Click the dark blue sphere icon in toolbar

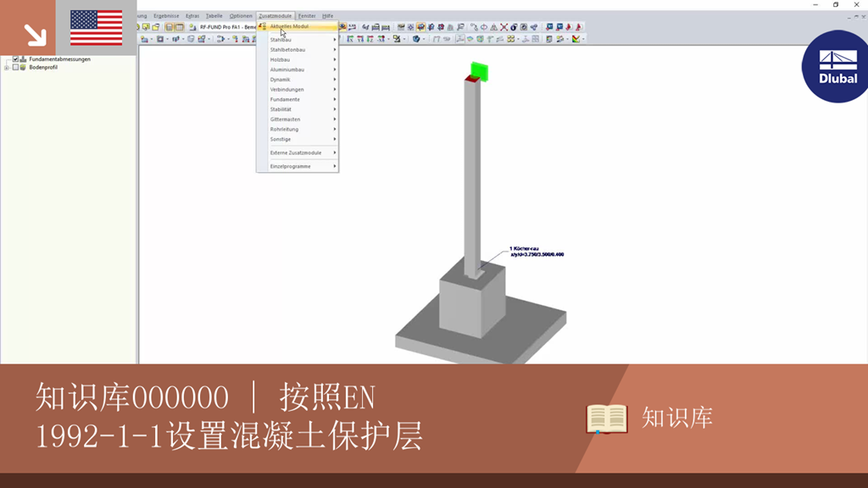tap(514, 27)
